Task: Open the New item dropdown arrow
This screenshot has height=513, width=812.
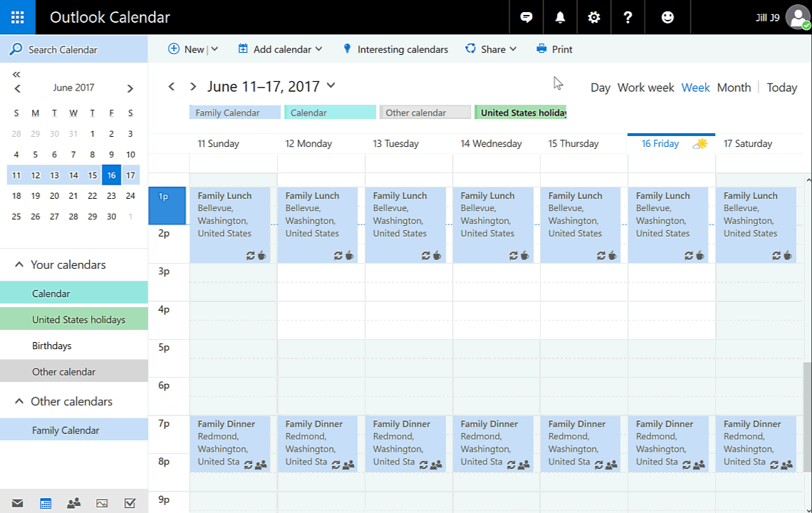Action: [x=214, y=49]
